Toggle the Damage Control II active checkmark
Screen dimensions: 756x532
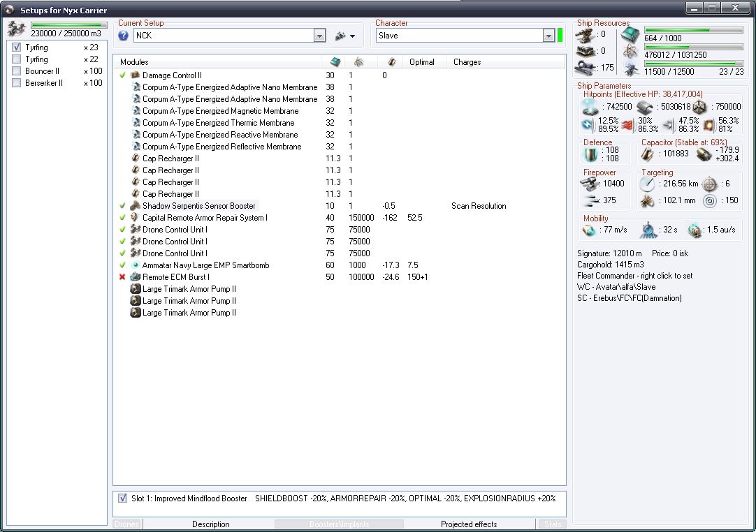click(122, 75)
